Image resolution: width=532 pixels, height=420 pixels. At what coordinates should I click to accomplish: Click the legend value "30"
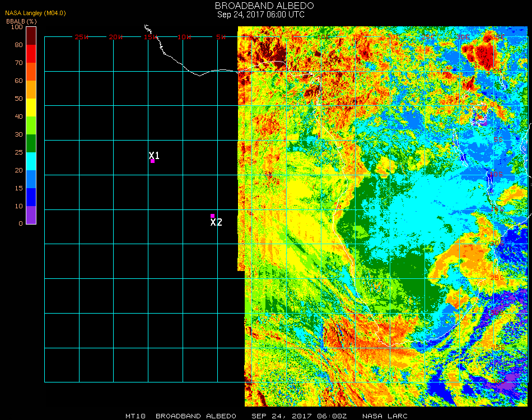point(18,135)
